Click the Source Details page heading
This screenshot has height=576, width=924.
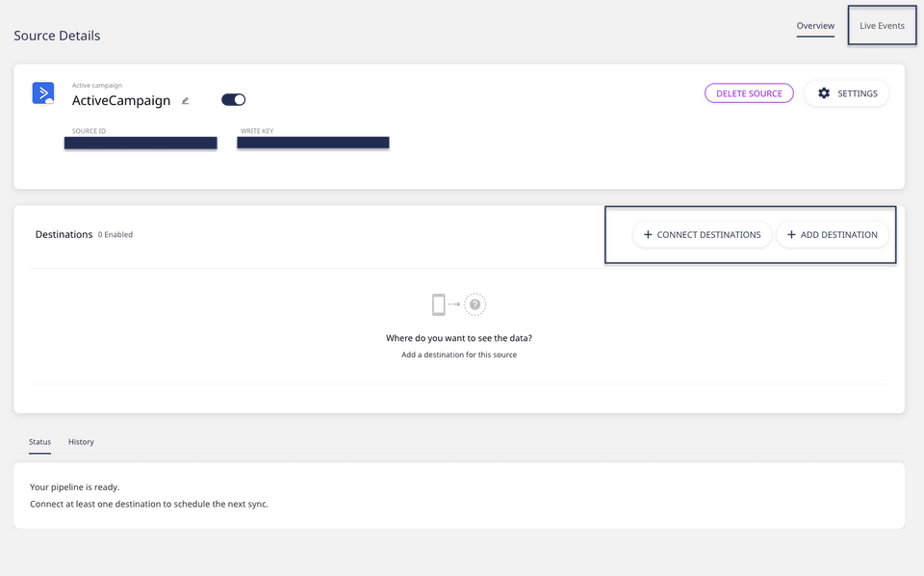[x=57, y=36]
